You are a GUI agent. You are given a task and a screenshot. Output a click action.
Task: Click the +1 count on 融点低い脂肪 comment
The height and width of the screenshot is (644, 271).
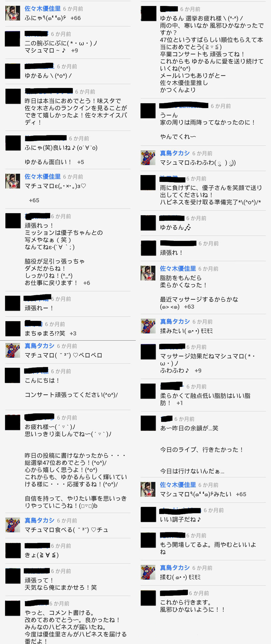180,403
